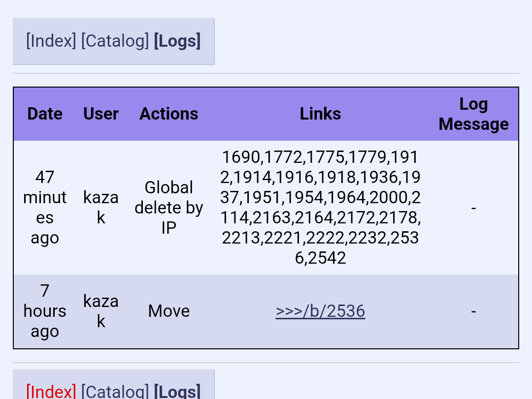The height and width of the screenshot is (399, 532).
Task: Click the Date column header
Action: point(45,114)
